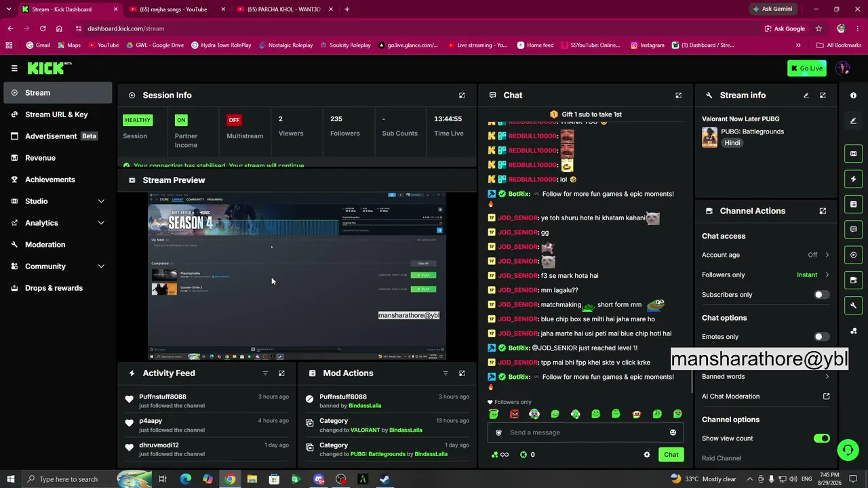The height and width of the screenshot is (488, 868).
Task: Toggle the wrench widget in right sidebar
Action: (853, 305)
